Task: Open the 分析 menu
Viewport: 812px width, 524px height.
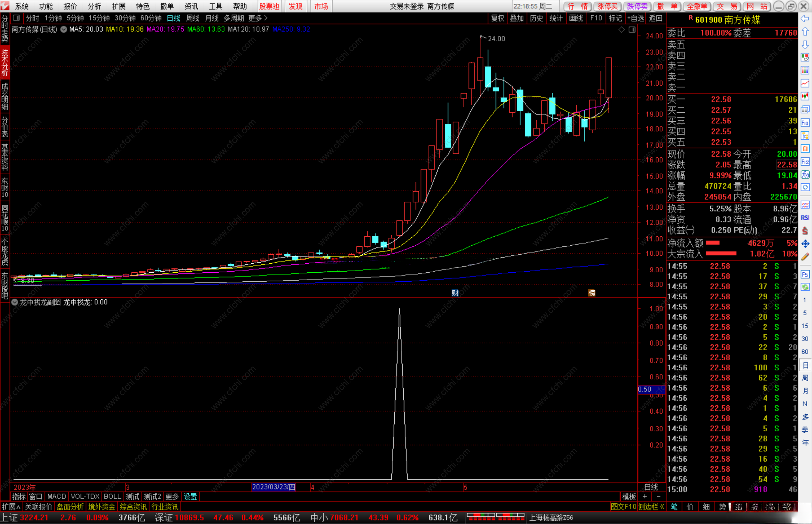Action: (x=94, y=6)
